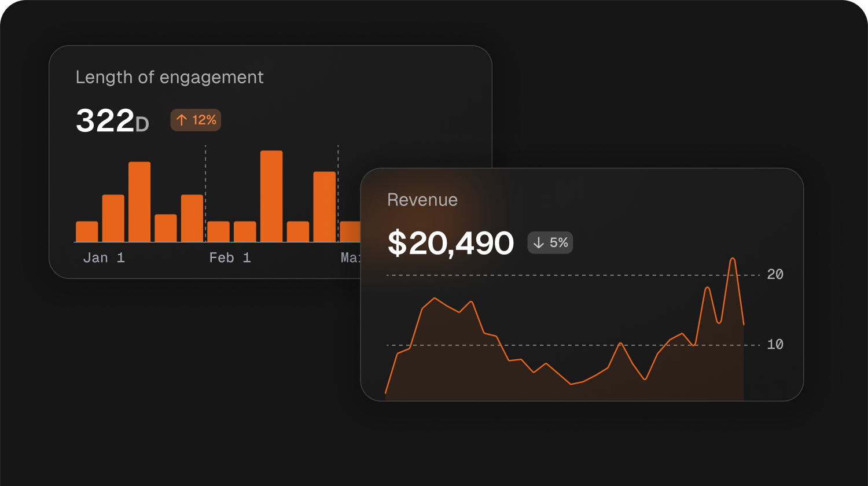This screenshot has width=868, height=486.
Task: Switch to the Revenue card title
Action: [x=422, y=200]
